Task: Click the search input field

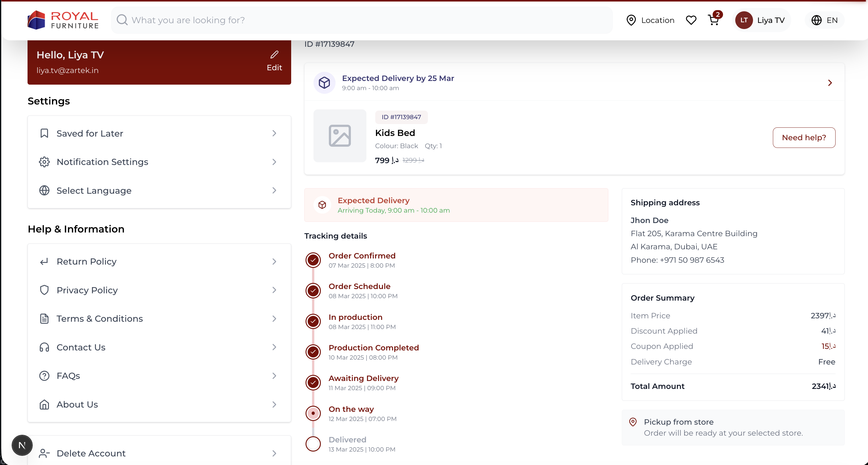Action: [x=362, y=20]
